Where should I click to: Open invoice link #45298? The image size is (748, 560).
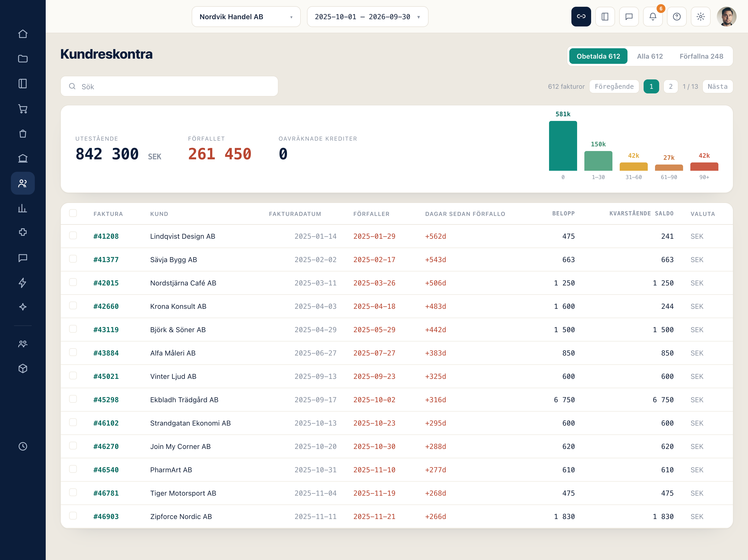tap(106, 400)
